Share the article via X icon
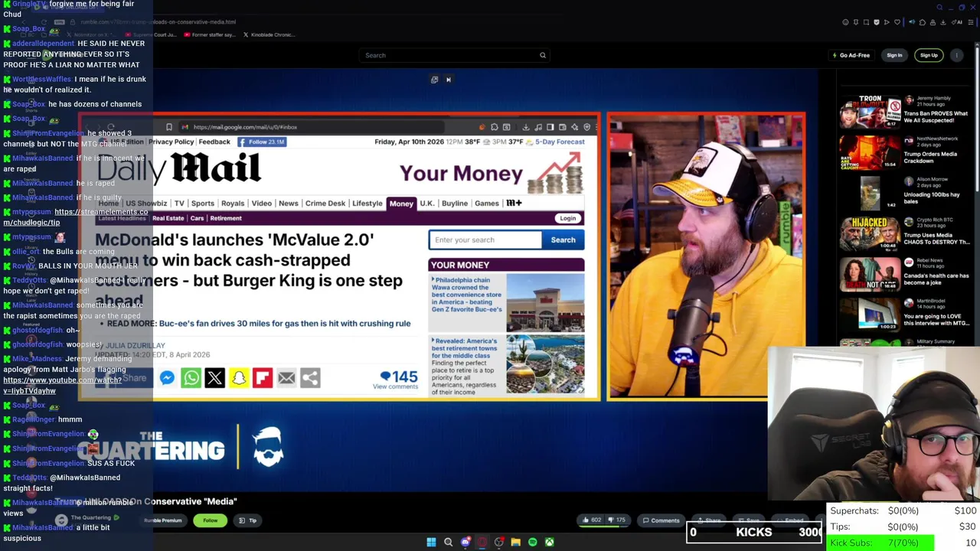 click(214, 377)
